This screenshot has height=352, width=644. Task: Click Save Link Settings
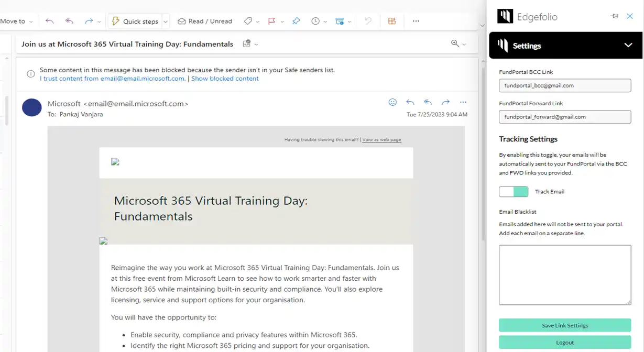tap(565, 325)
